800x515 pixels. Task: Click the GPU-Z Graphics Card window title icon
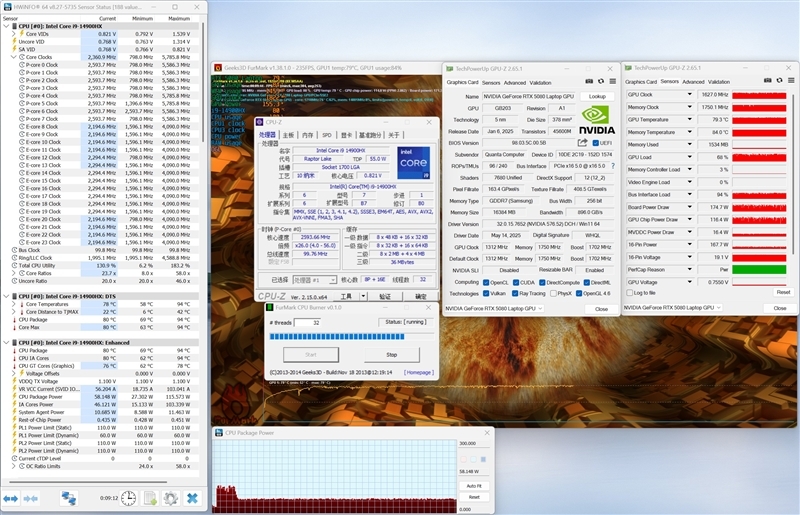coord(449,68)
